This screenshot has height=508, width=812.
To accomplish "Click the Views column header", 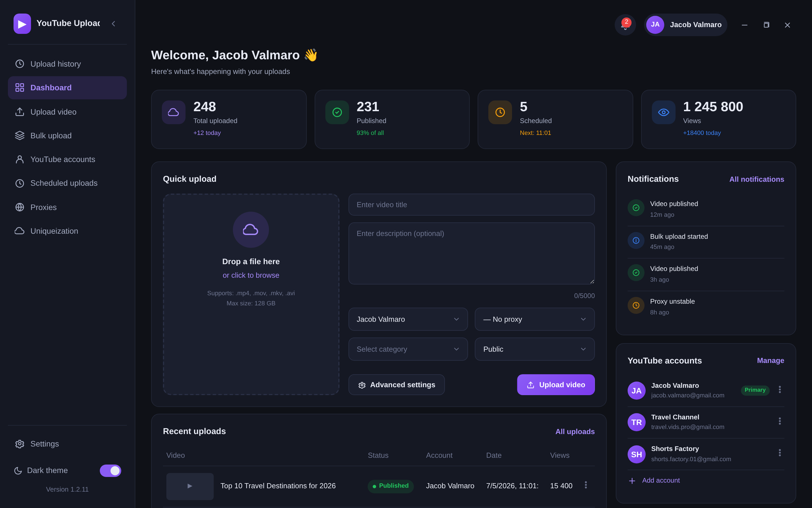I will (560, 455).
